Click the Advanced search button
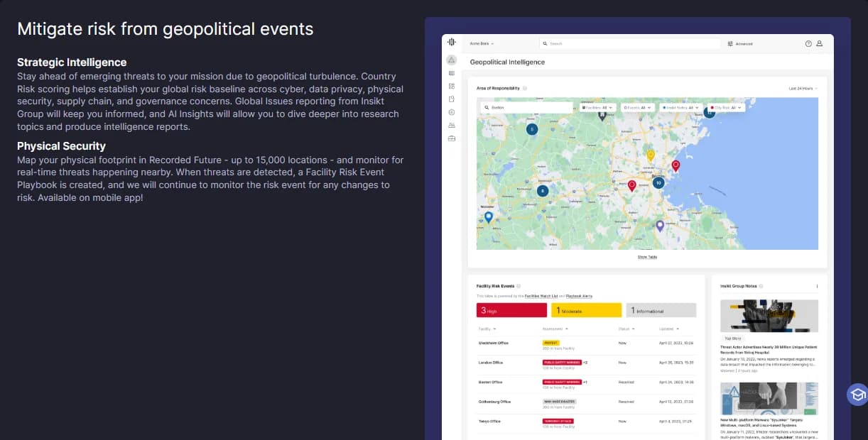 739,44
